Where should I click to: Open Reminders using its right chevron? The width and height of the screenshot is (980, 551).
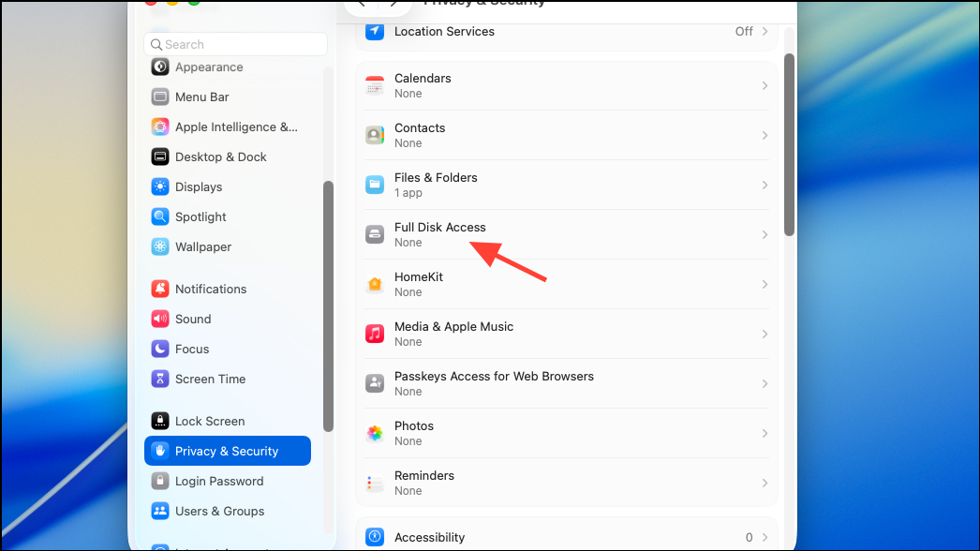(x=765, y=483)
